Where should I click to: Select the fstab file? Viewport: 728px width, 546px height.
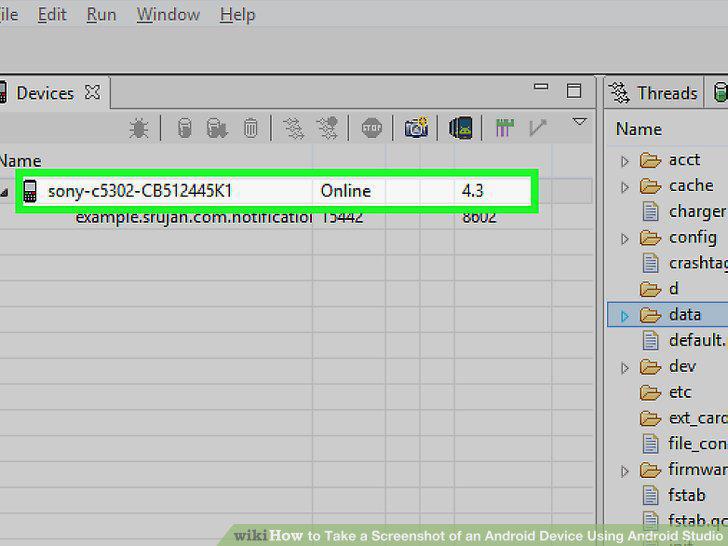(687, 495)
